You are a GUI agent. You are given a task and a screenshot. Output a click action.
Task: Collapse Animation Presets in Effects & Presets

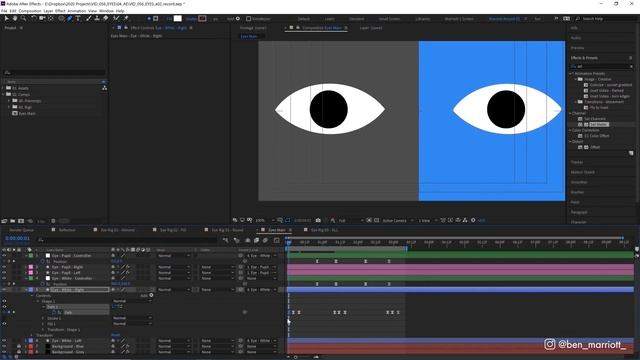pyautogui.click(x=571, y=73)
